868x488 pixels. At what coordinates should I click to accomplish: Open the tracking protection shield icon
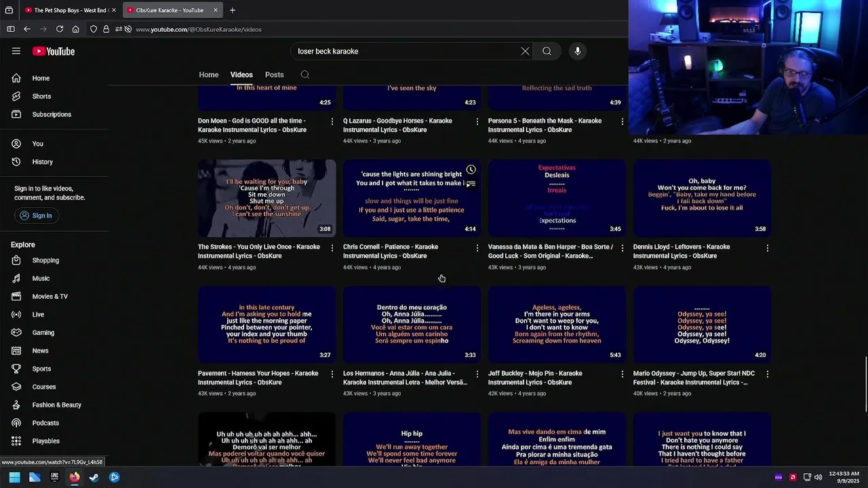[94, 29]
